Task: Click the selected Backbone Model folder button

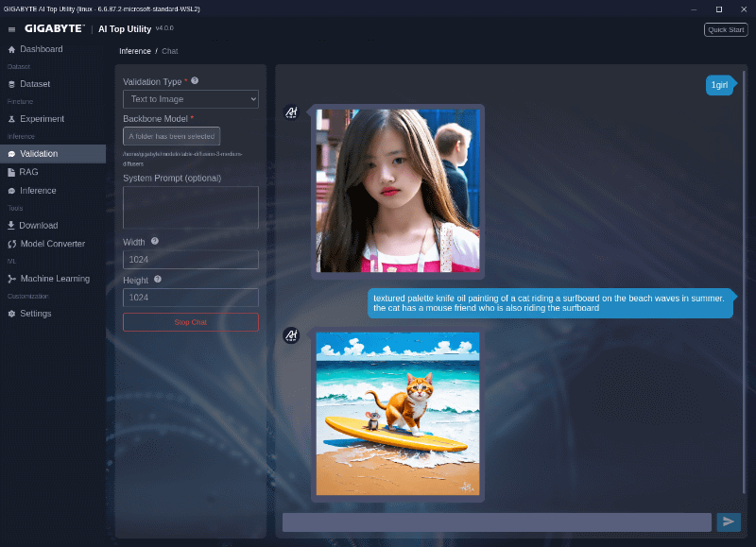Action: pos(171,136)
